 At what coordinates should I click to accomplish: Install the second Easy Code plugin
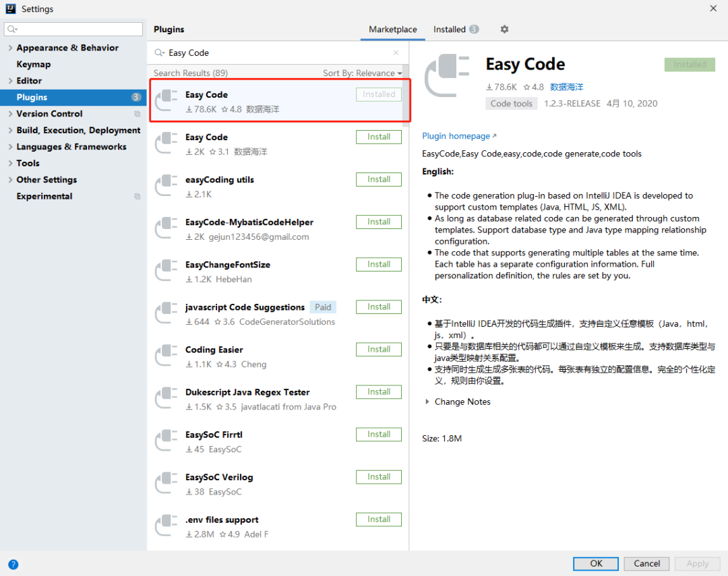[379, 137]
